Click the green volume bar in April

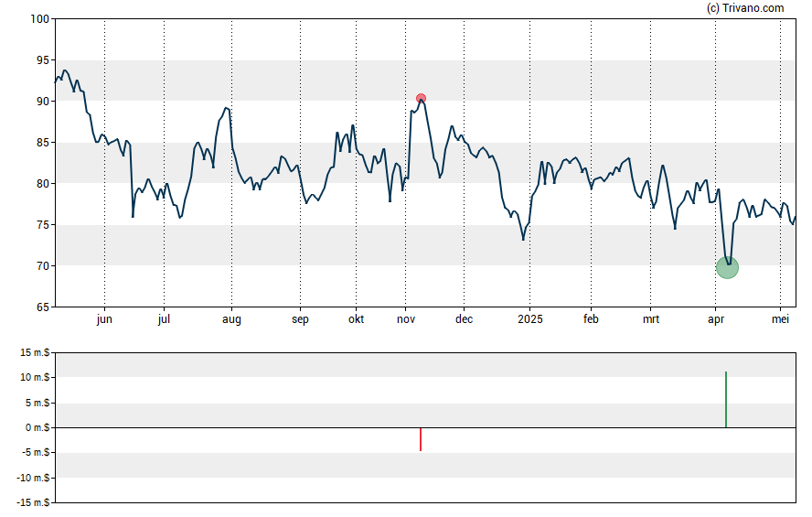pyautogui.click(x=726, y=399)
